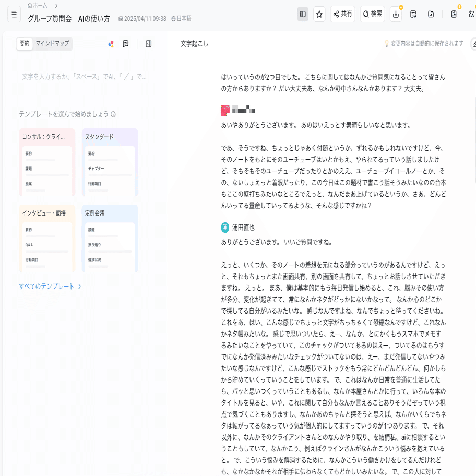The width and height of the screenshot is (476, 476).
Task: Open the 日本語 language selector
Action: pyautogui.click(x=183, y=18)
